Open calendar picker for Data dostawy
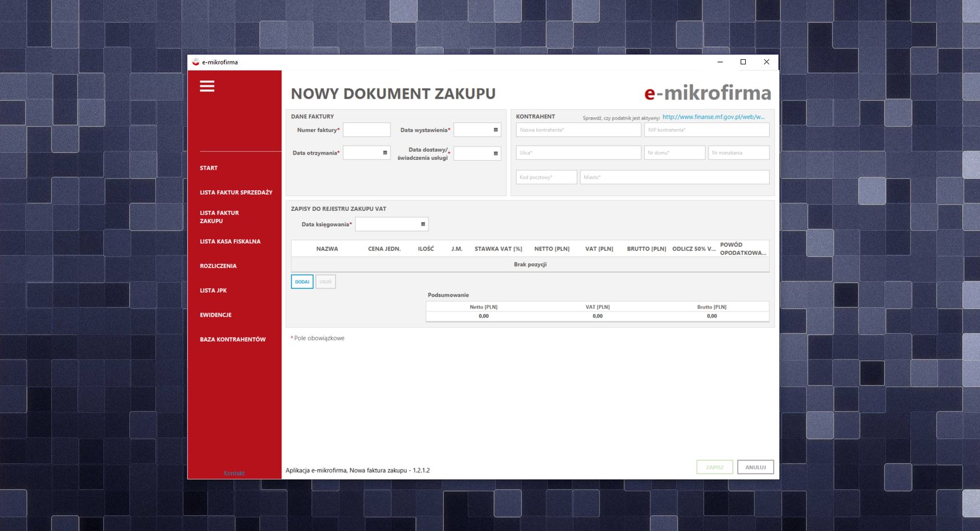 point(496,153)
